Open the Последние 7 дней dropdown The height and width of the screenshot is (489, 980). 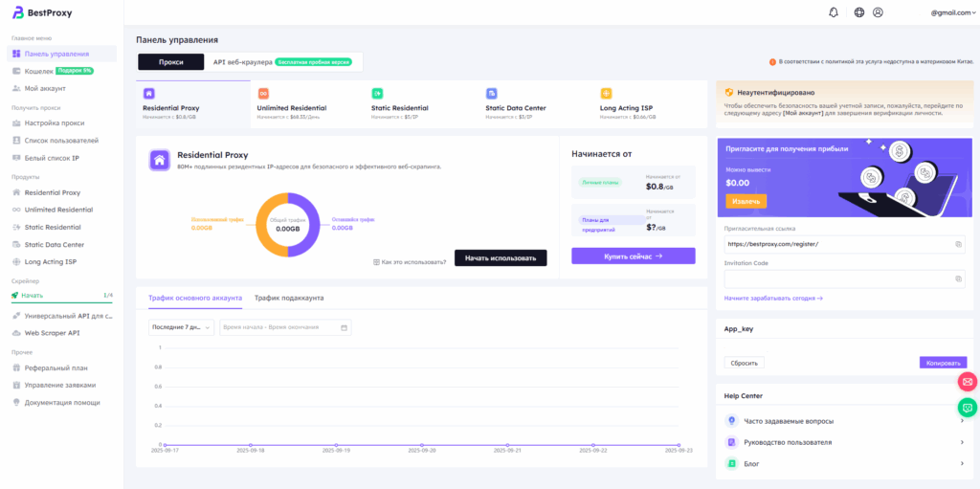tap(181, 327)
